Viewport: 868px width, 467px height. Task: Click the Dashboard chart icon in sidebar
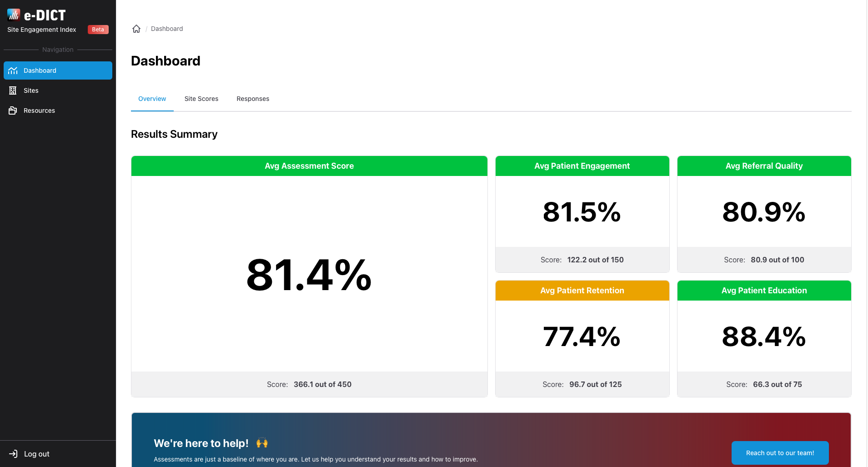tap(13, 70)
